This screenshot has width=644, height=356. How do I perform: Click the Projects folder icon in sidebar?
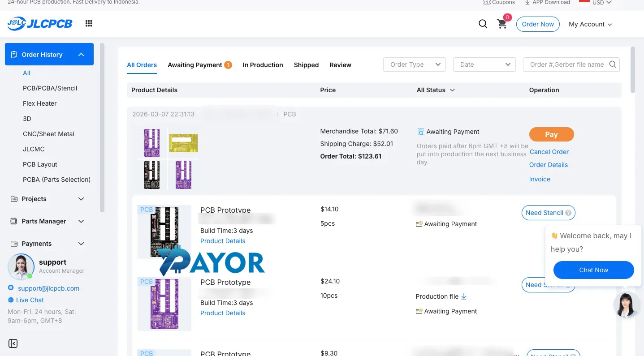pos(14,199)
